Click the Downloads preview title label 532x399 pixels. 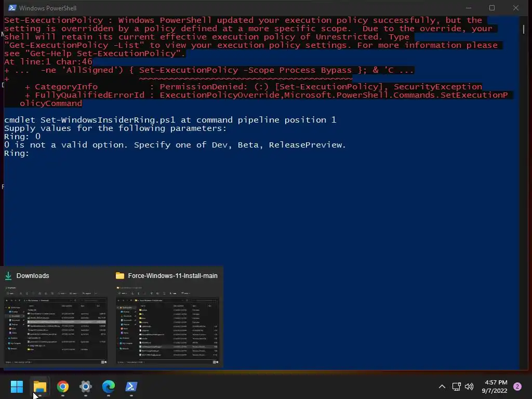click(x=33, y=276)
